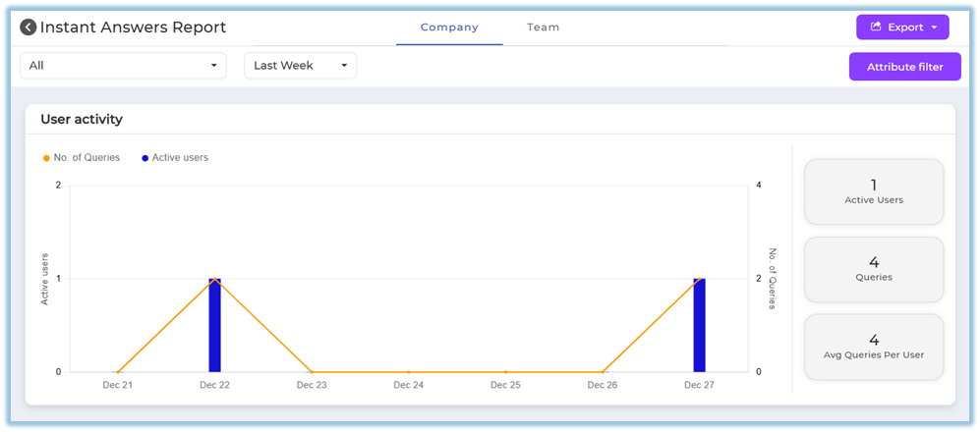Expand the Export button caret arrow
The height and width of the screenshot is (432, 980).
(934, 27)
